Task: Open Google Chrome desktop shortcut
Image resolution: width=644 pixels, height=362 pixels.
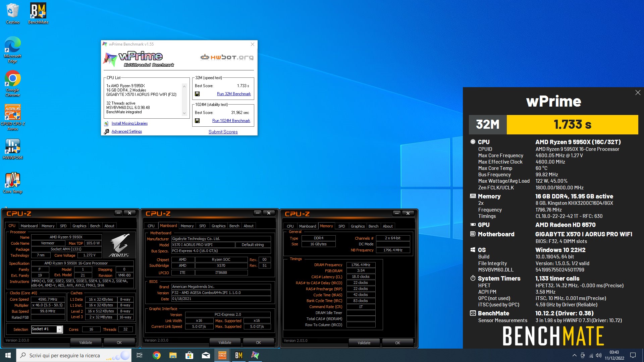Action: [x=13, y=83]
